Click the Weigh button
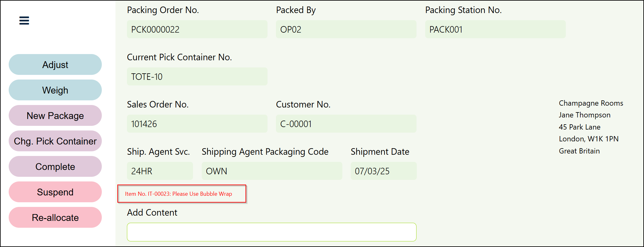644x247 pixels. 55,90
